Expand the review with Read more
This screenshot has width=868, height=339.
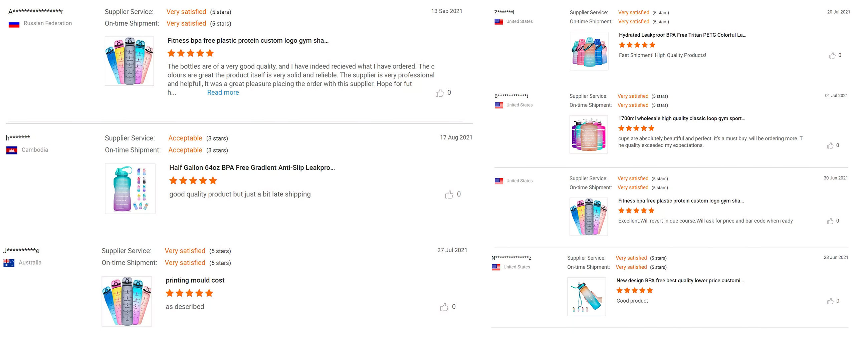[x=223, y=92]
